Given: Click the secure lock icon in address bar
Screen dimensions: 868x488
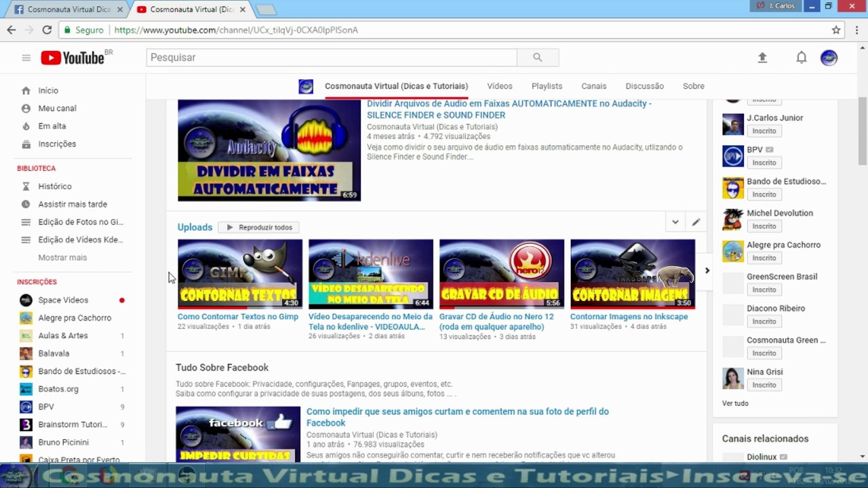Looking at the screenshot, I should (66, 30).
